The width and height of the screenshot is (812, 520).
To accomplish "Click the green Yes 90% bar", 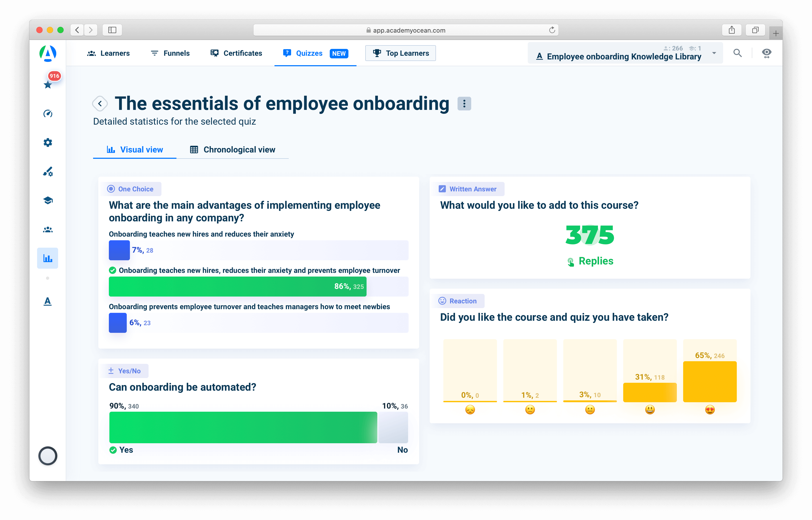I will coord(243,427).
